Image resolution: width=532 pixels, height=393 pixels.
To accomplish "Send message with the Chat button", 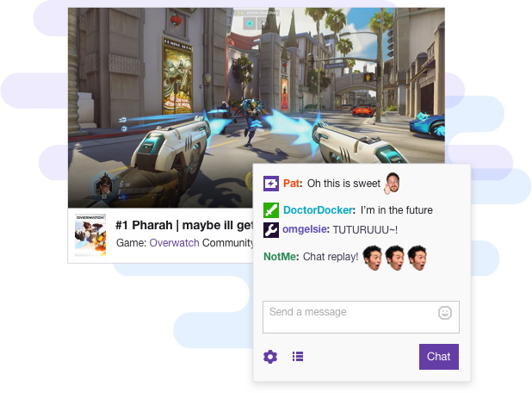I will click(439, 357).
